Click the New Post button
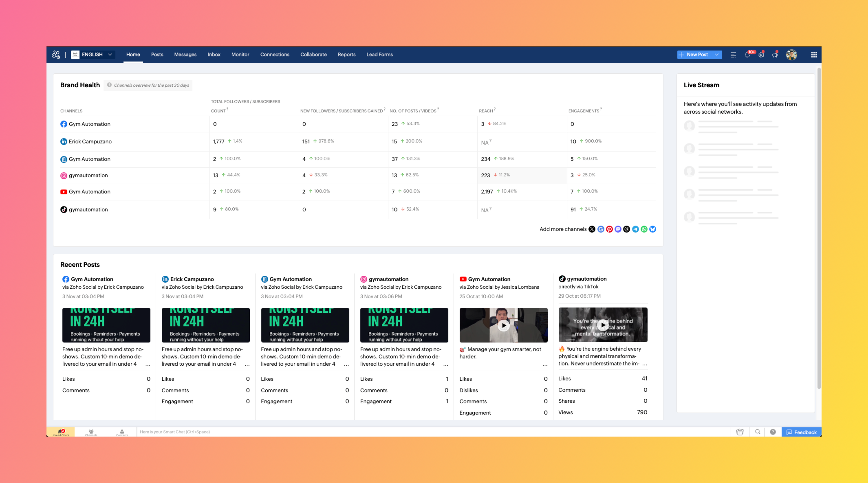 point(694,55)
